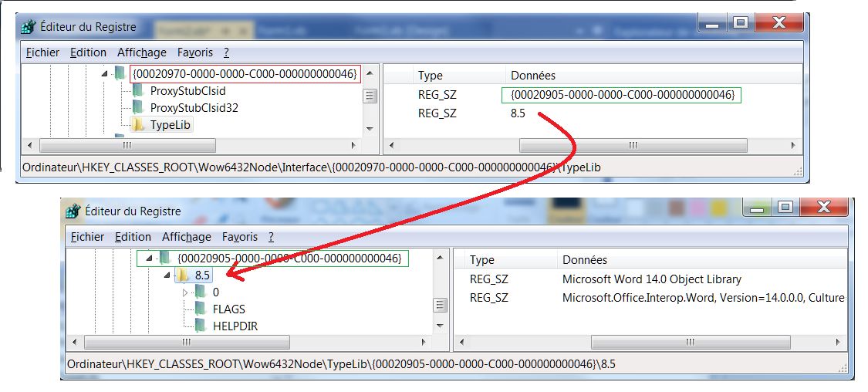Open Edition menu in top Registry window
Image resolution: width=868 pixels, height=392 pixels.
88,52
